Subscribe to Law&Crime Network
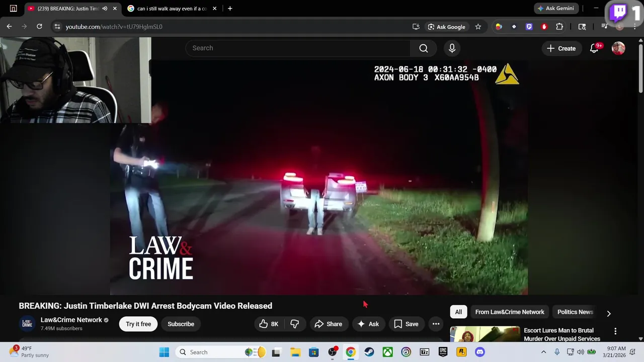The height and width of the screenshot is (362, 644). (x=181, y=324)
